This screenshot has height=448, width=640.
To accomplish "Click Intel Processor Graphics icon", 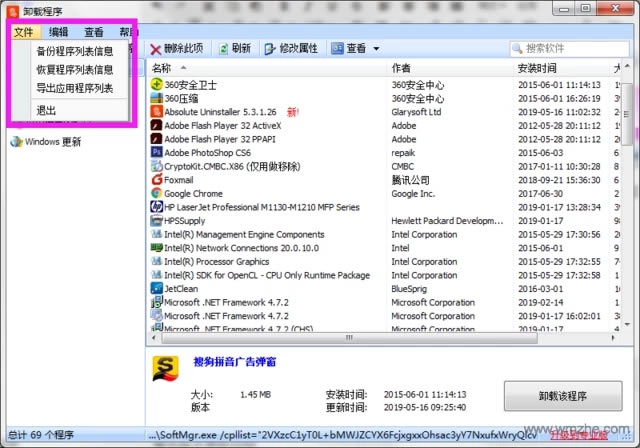I will coord(157,261).
